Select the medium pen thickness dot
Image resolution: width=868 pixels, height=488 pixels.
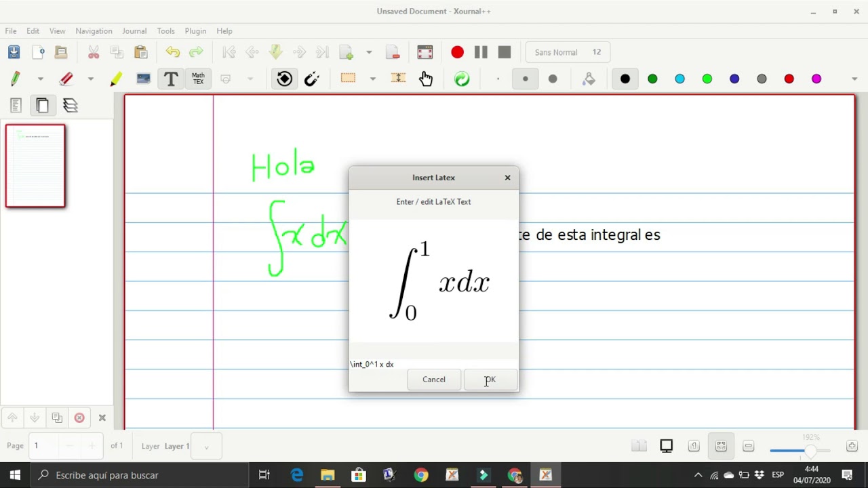tap(525, 79)
